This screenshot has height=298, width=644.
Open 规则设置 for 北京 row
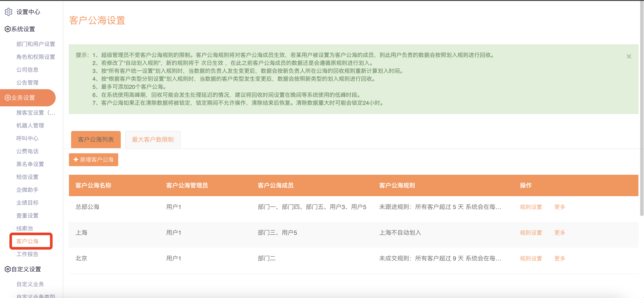531,258
